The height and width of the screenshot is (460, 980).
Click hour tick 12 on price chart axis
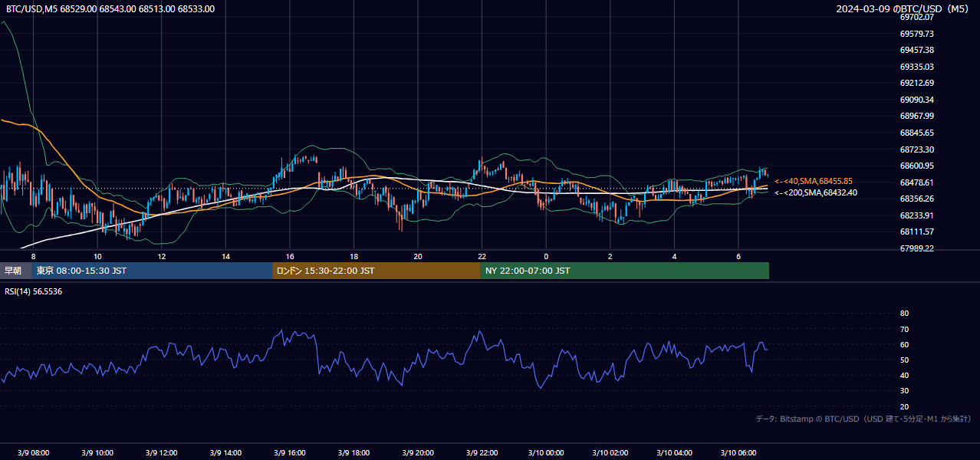[161, 256]
